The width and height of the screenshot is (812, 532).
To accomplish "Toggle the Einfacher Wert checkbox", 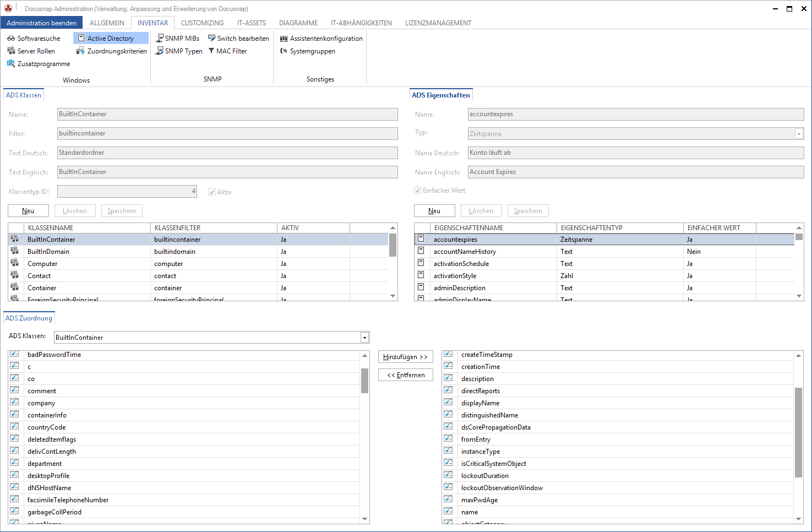I will coord(417,191).
